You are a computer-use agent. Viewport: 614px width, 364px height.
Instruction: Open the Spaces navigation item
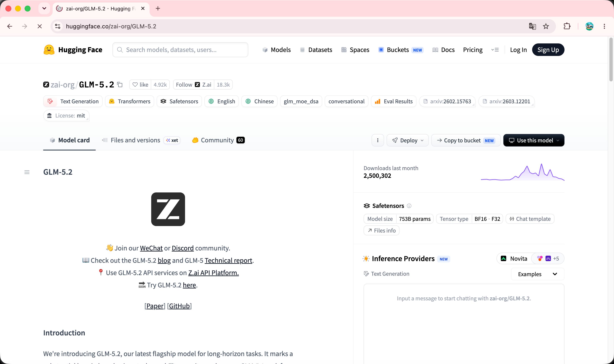(355, 50)
